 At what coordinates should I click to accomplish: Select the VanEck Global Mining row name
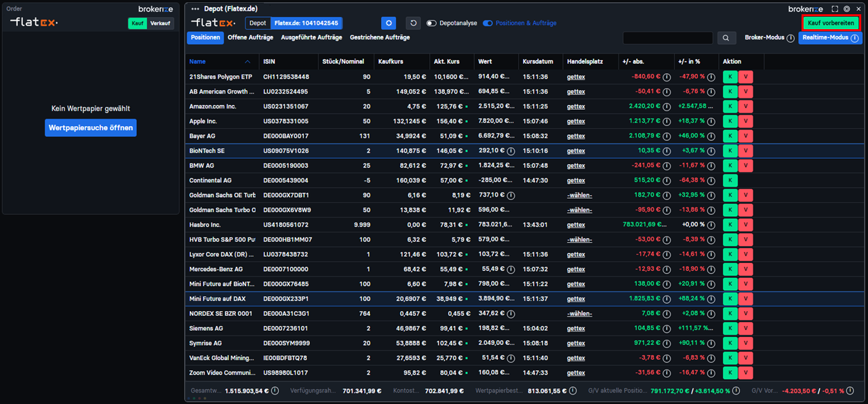[221, 358]
